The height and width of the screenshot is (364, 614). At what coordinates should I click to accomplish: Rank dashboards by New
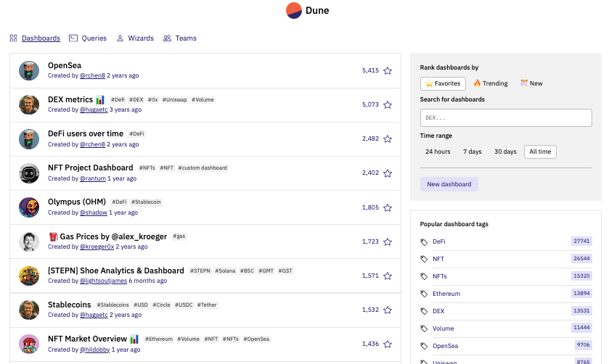tap(531, 83)
